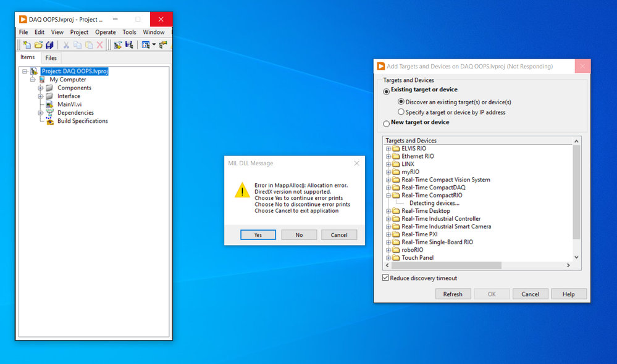Screen dimensions: 617x364
Task: Click the New item toolbar icon
Action: coord(27,45)
